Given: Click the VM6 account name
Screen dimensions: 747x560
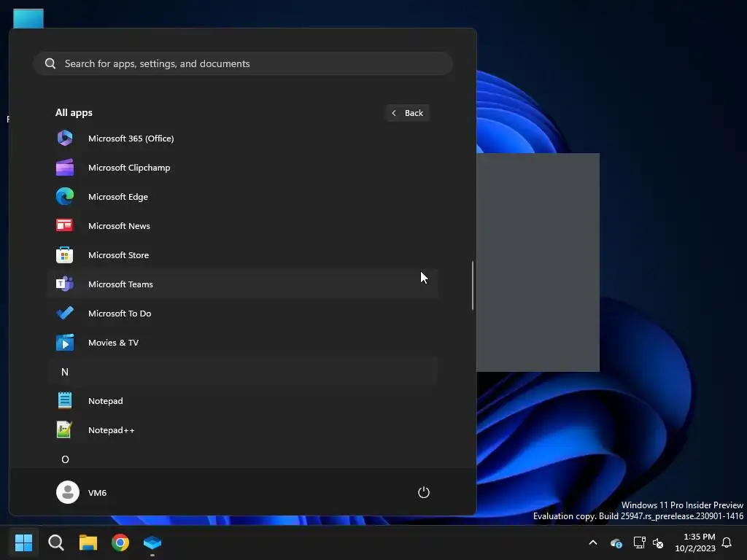Looking at the screenshot, I should (x=97, y=492).
